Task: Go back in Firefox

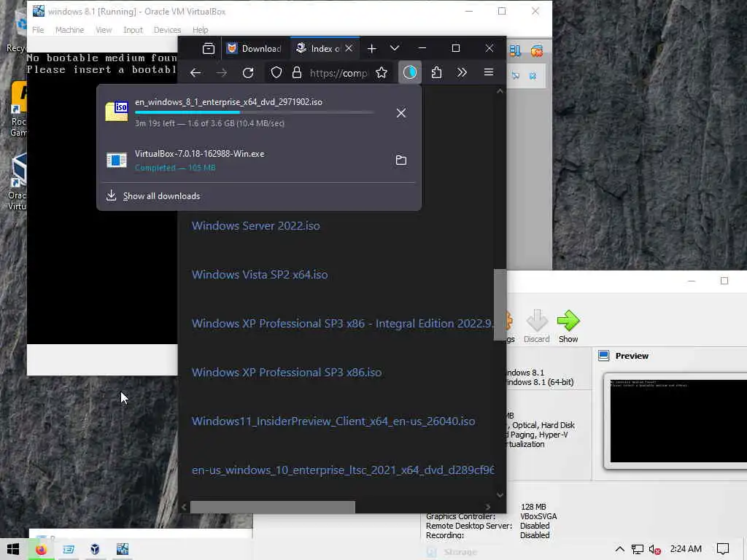Action: click(x=196, y=73)
